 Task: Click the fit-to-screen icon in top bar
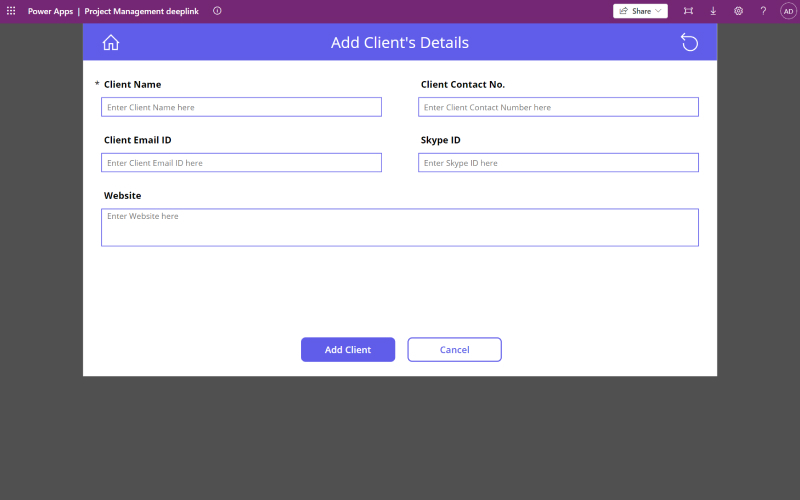[688, 11]
